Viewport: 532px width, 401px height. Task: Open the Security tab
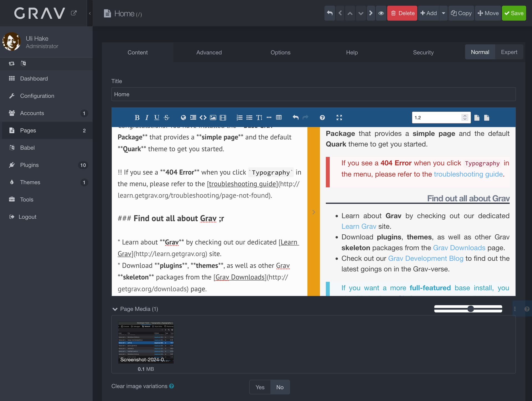tap(423, 52)
